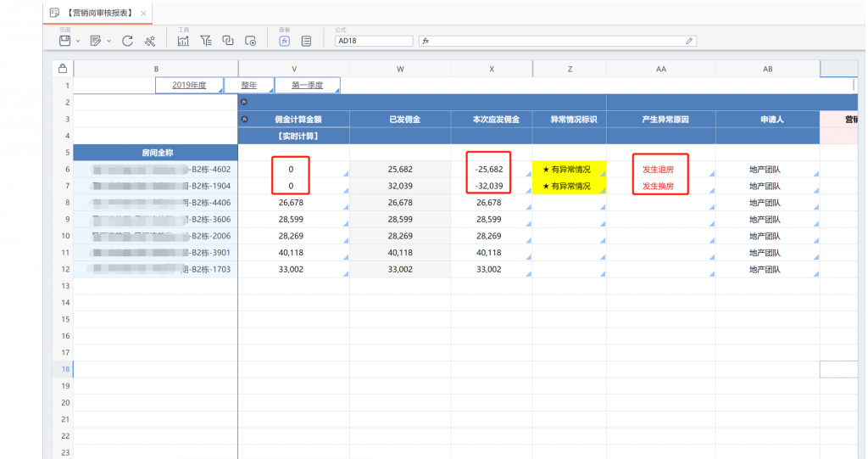Click the list view icon in toolbar

307,40
